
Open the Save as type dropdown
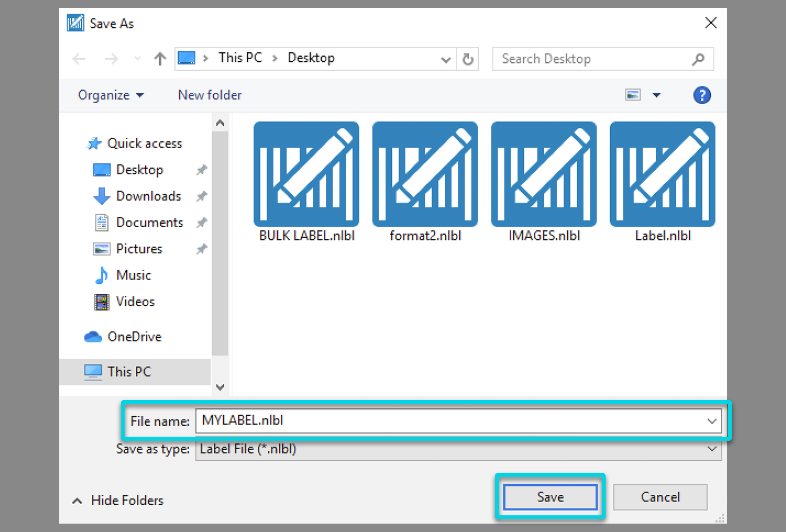coord(712,449)
